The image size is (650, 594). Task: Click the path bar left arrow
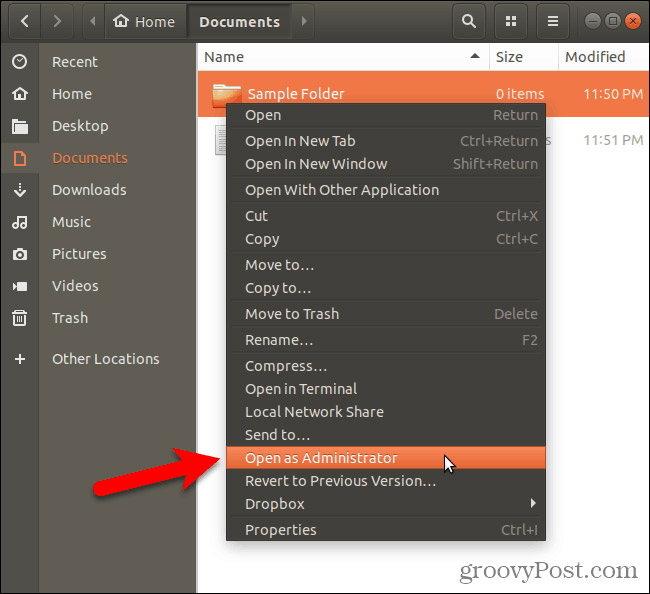coord(94,21)
